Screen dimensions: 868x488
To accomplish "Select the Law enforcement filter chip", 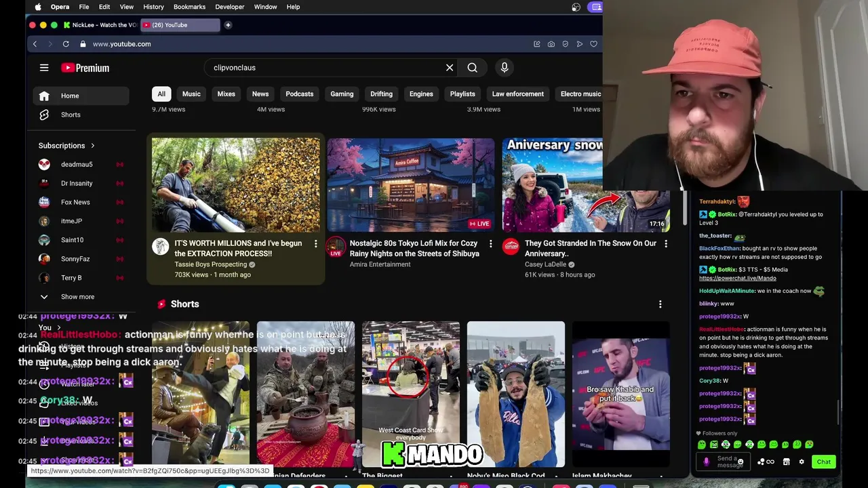I will pos(517,94).
